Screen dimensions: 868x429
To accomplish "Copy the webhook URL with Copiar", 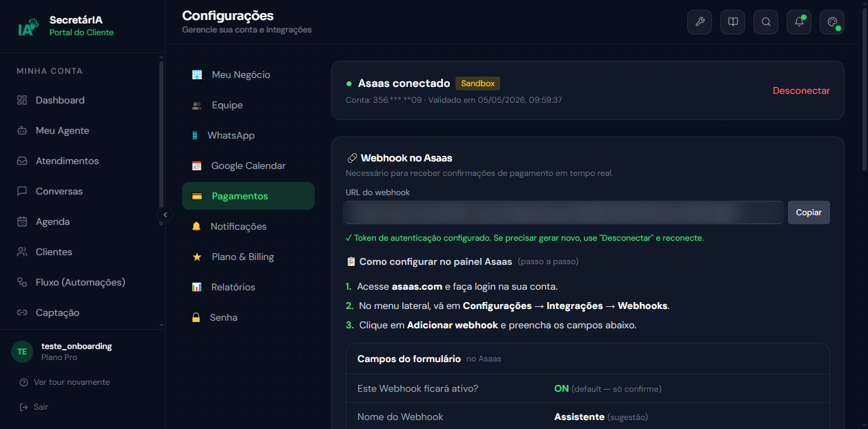I will click(809, 212).
